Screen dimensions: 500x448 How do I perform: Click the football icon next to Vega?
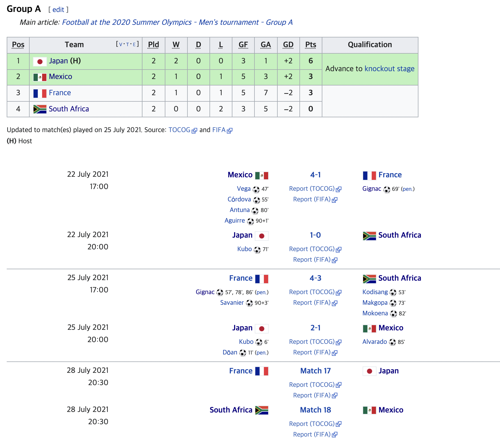(x=256, y=189)
